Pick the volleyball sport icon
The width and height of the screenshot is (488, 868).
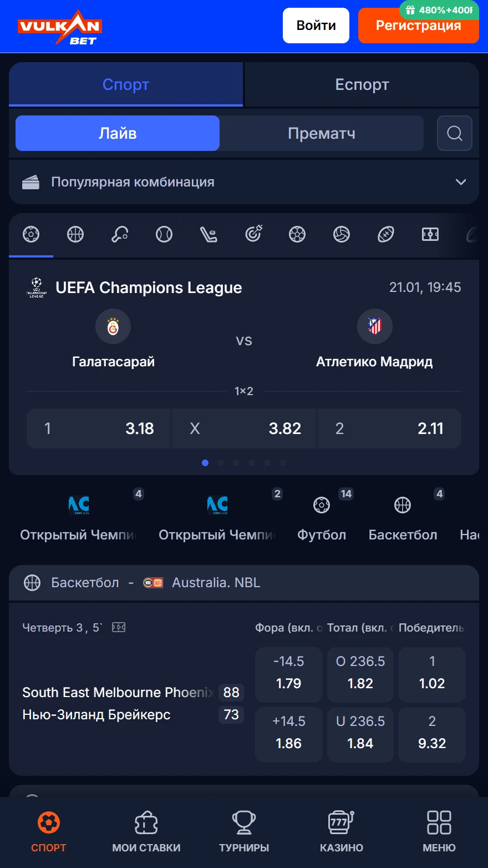pyautogui.click(x=342, y=235)
